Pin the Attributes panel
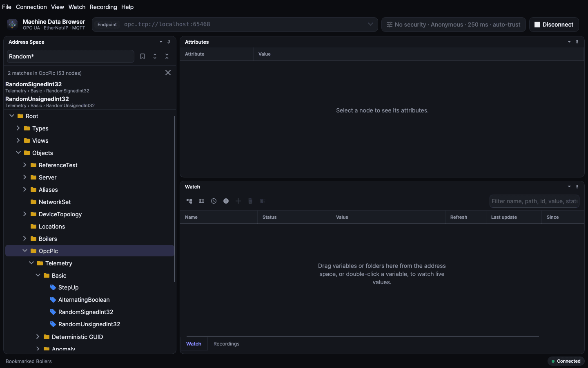The height and width of the screenshot is (368, 588). (577, 42)
